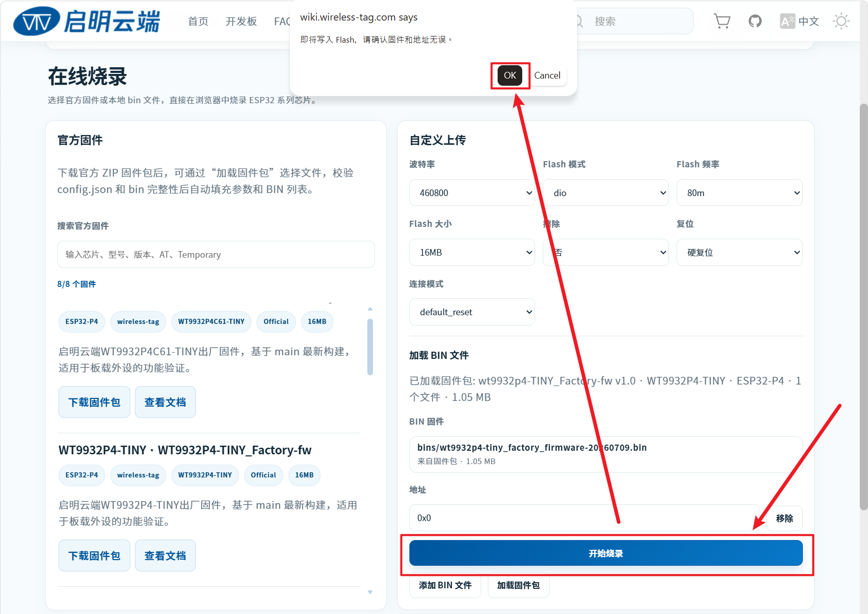Download the WT9932P4-TINY_Factory-fw firmware package
The image size is (868, 614).
pyautogui.click(x=94, y=555)
